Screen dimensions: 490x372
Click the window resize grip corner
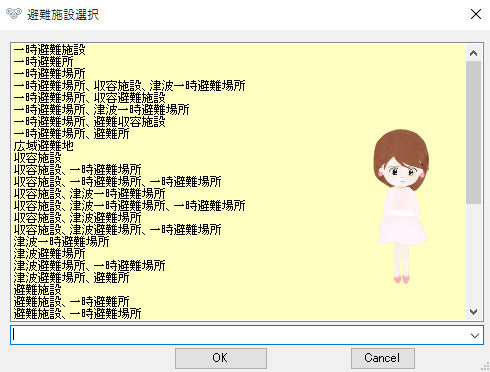pos(485,367)
